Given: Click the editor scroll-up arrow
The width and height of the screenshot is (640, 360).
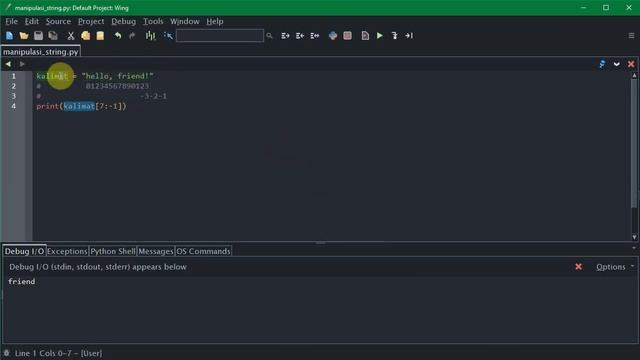Looking at the screenshot, I should pyautogui.click(x=634, y=75).
